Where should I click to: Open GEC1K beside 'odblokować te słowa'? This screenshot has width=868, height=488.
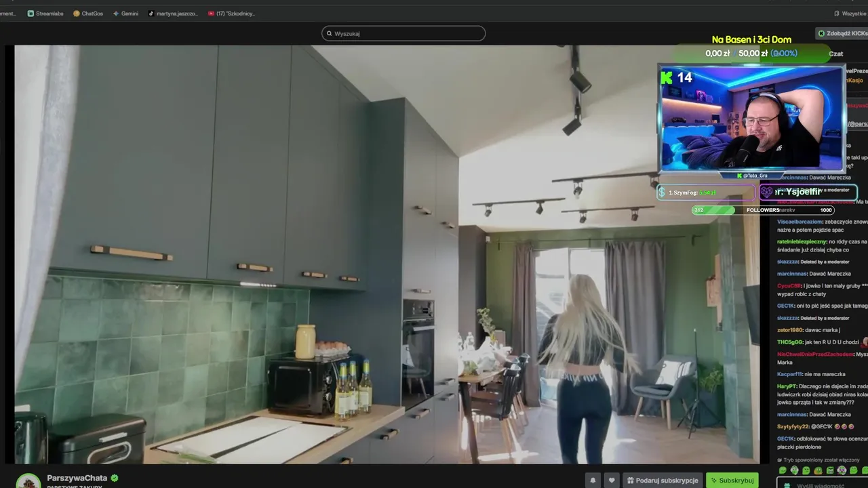[786, 439]
